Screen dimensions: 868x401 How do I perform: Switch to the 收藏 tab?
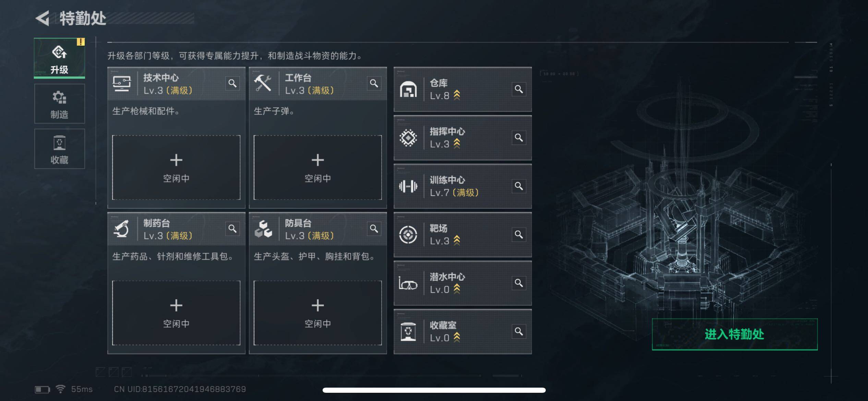click(59, 149)
